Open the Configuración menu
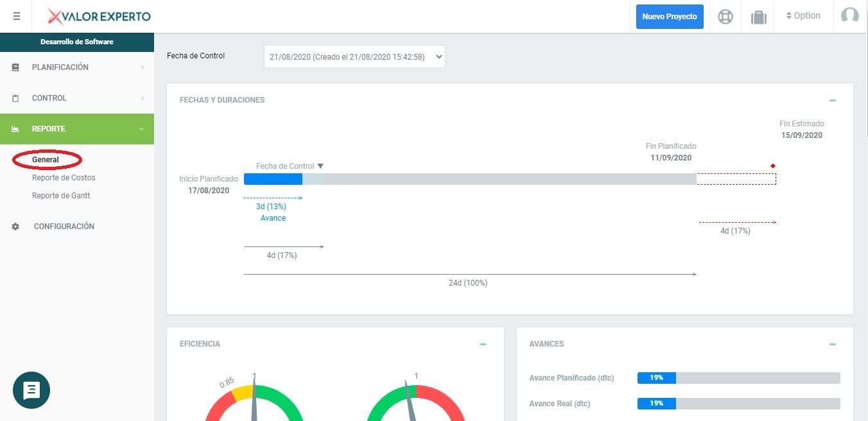This screenshot has height=421, width=868. (77, 227)
